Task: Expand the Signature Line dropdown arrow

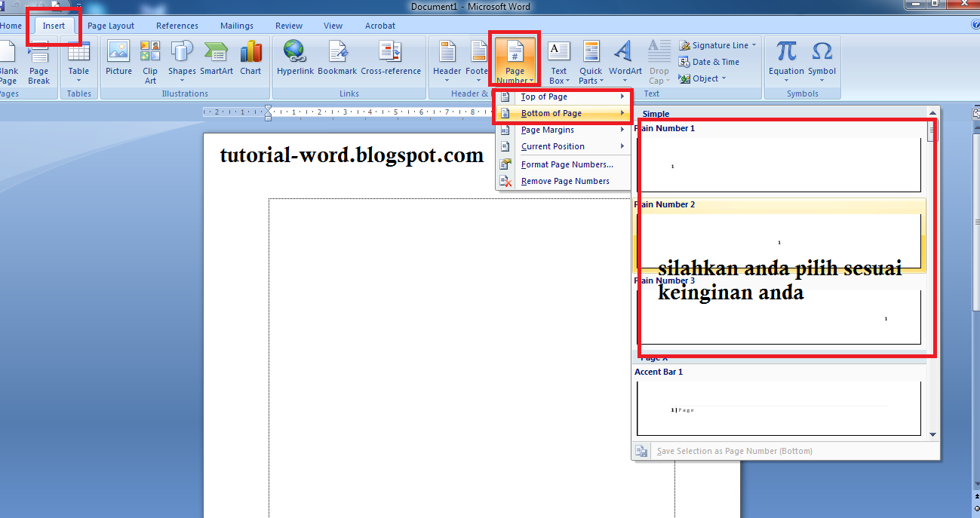Action: tap(754, 45)
